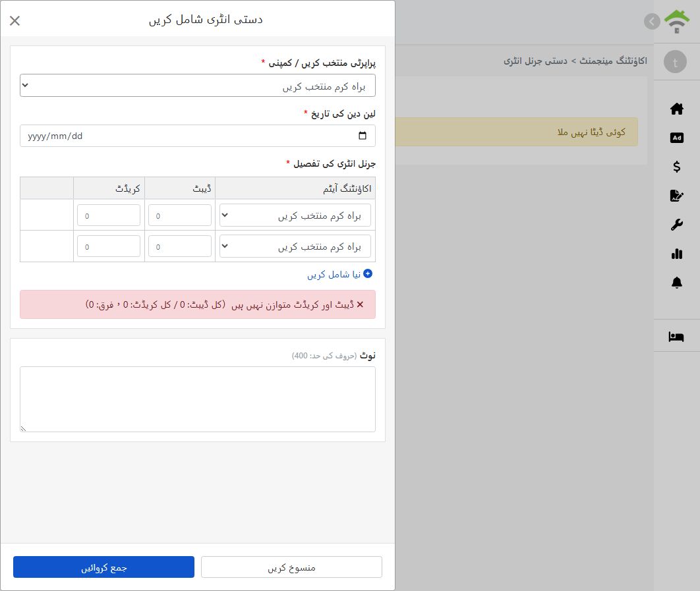Open first row accounting item dropdown
The image size is (700, 591).
point(295,215)
